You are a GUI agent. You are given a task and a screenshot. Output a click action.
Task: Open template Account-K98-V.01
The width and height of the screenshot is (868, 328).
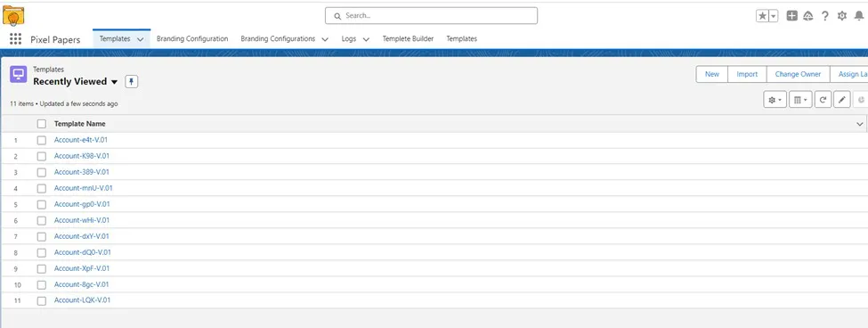click(81, 156)
